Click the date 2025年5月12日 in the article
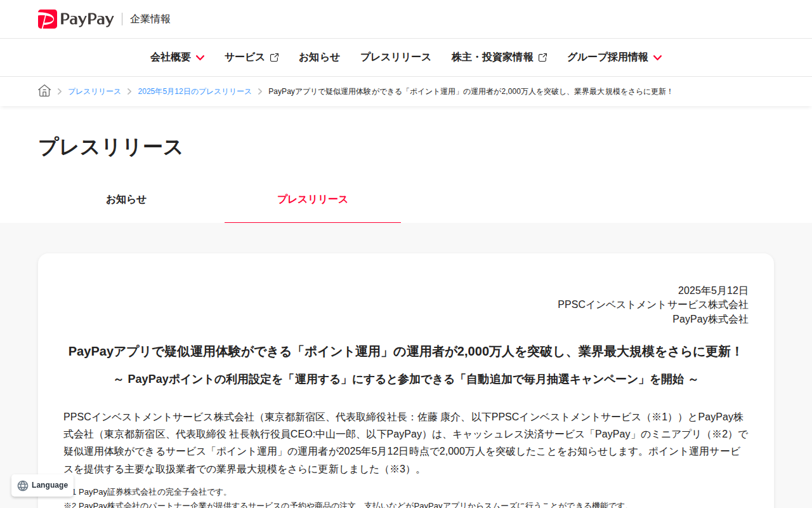 click(x=713, y=290)
